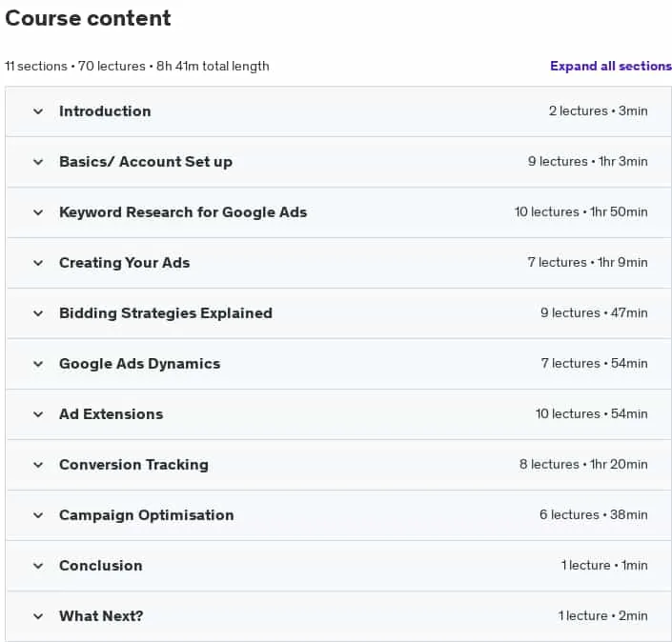Click 6 lectures 38min summary text
This screenshot has height=642, width=672.
tap(593, 514)
